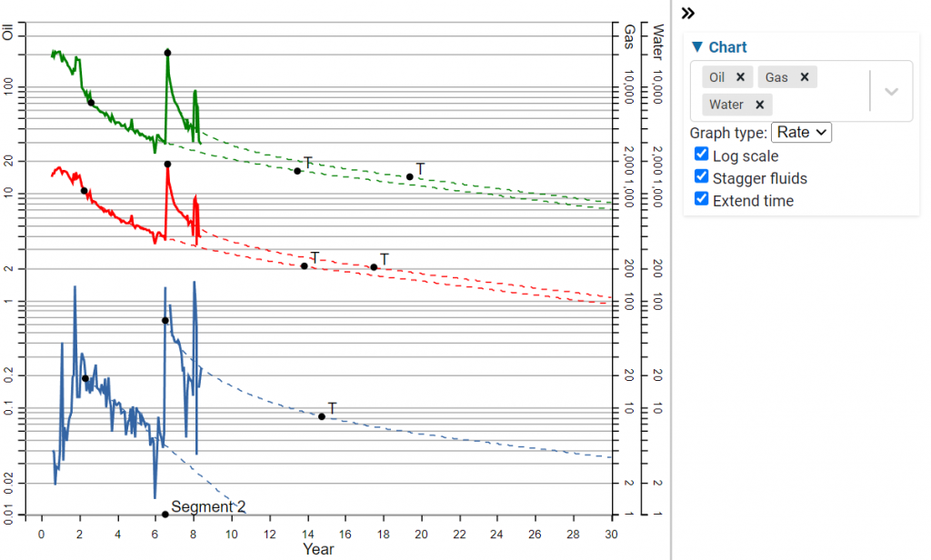Remove the Gas chip from chart fluids

pyautogui.click(x=805, y=77)
